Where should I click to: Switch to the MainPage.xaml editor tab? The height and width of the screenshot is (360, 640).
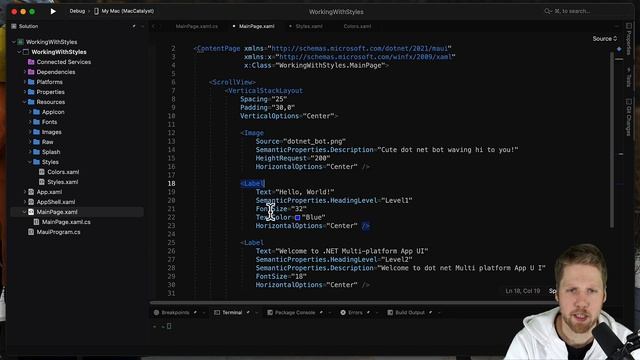click(x=256, y=26)
